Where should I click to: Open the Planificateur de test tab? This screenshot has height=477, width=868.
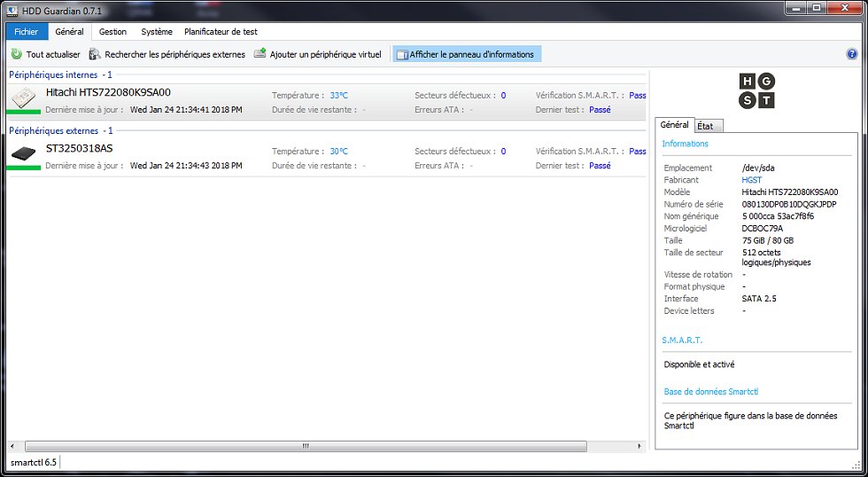tap(221, 32)
